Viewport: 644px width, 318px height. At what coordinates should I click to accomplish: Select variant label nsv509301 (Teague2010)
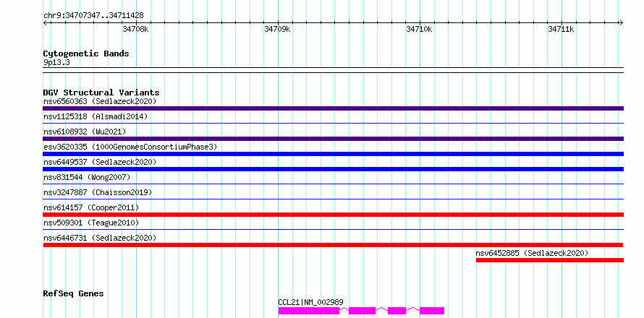91,223
